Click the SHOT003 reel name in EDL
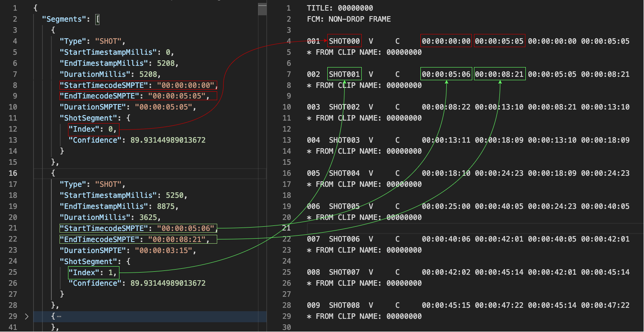644x332 pixels. tap(344, 140)
